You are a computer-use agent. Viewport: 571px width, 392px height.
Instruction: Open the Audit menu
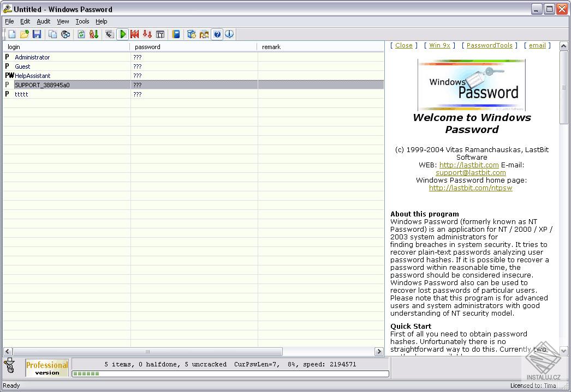43,21
